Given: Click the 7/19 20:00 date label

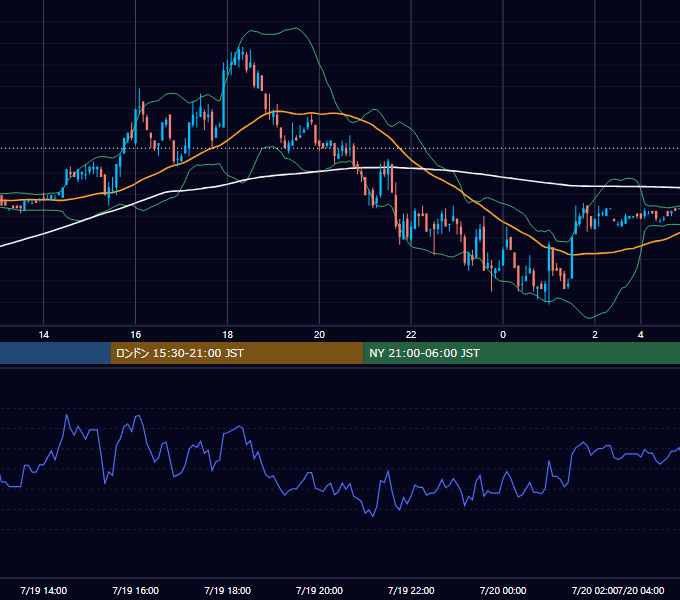Looking at the screenshot, I should pyautogui.click(x=319, y=590).
